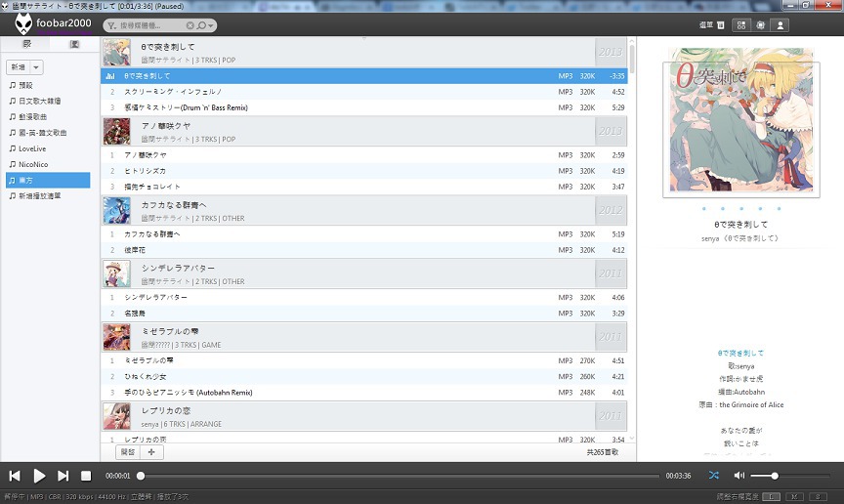Mute audio with the speaker icon
Screen dimensions: 844x504
click(739, 476)
